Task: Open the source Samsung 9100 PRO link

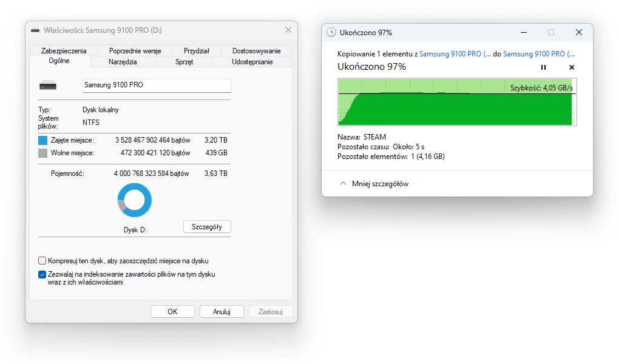Action: (455, 54)
